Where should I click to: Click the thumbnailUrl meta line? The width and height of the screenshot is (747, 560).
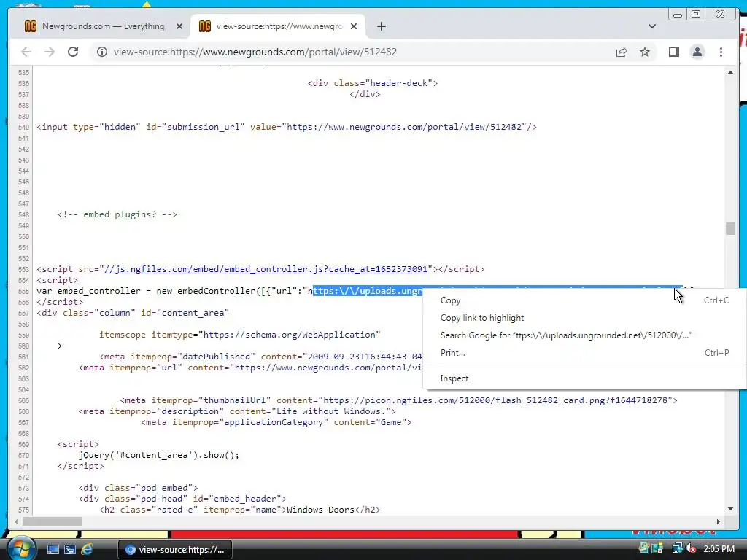pyautogui.click(x=399, y=400)
